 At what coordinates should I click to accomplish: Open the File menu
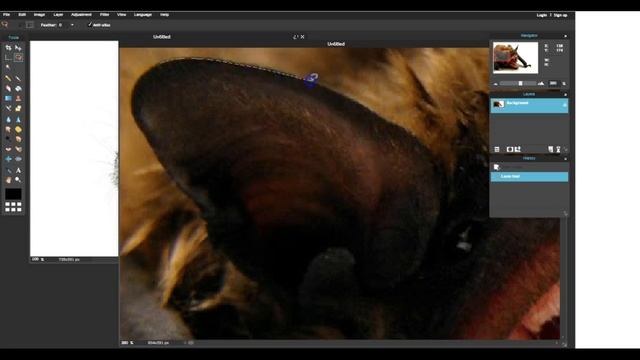click(x=7, y=15)
